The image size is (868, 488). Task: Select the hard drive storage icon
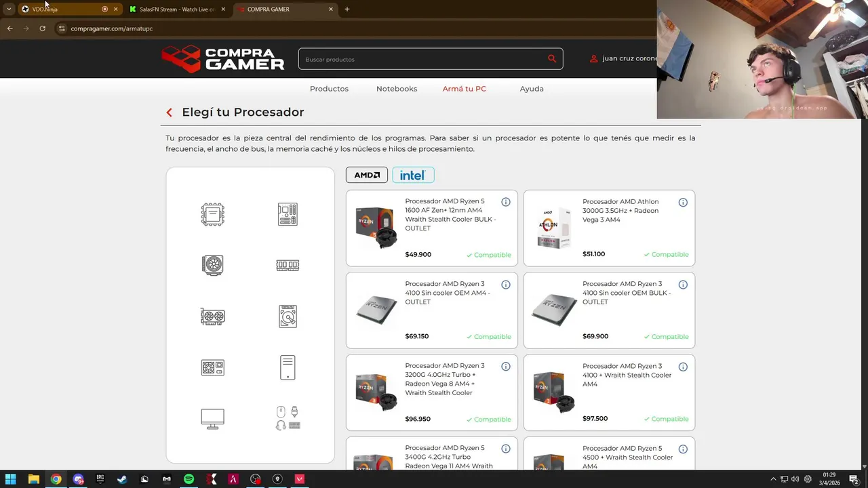click(x=288, y=317)
